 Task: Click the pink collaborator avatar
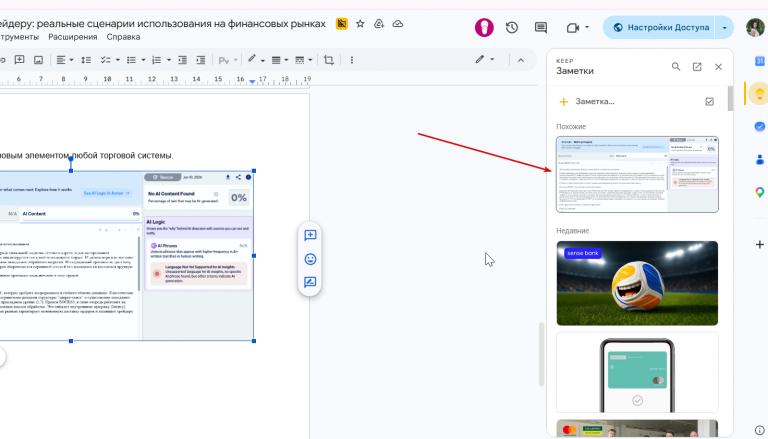pos(484,27)
